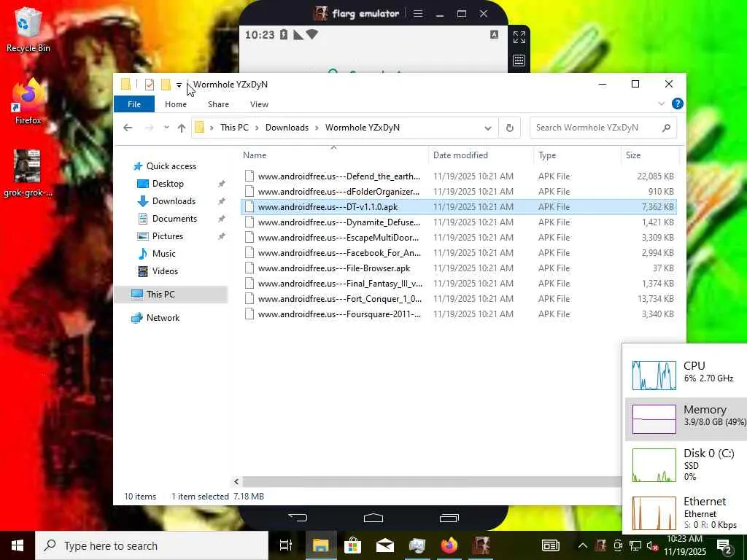Screen dimensions: 747x560
Task: Refresh the folder with the refresh button
Action: pos(509,128)
